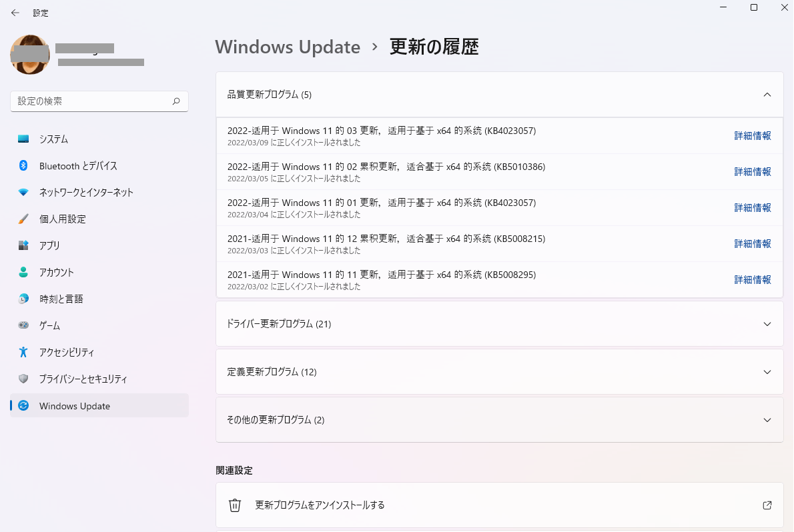Select アカウント in the sidebar
Image resolution: width=794 pixels, height=532 pixels.
(x=99, y=272)
